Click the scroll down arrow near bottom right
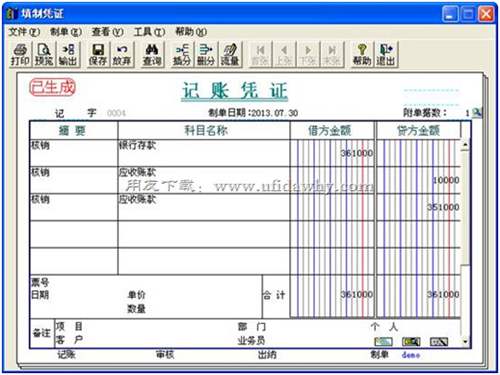 [465, 342]
